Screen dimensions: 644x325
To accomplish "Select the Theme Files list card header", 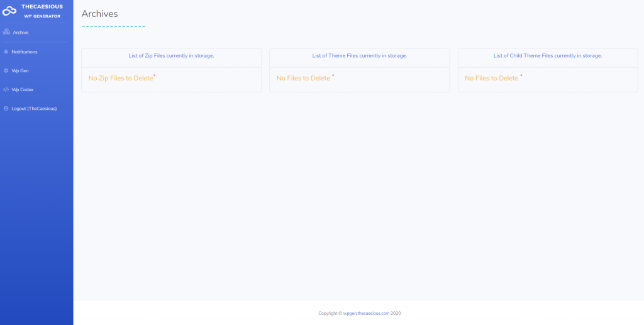I will [x=359, y=56].
